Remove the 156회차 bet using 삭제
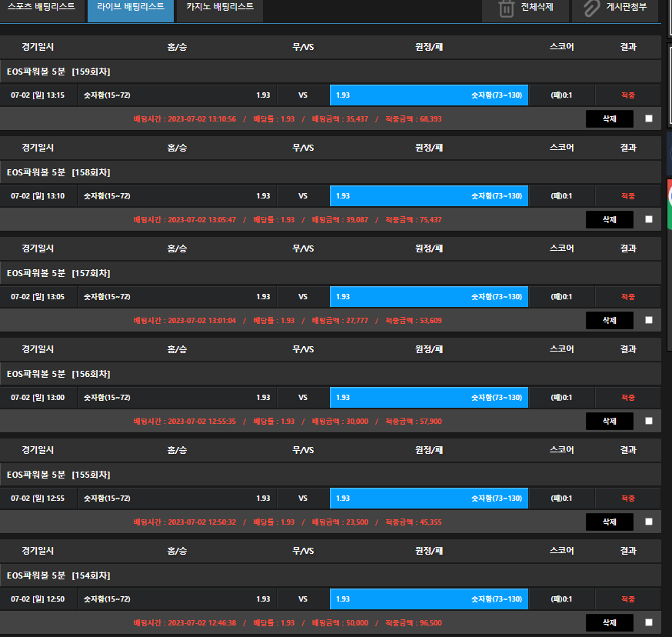 (x=609, y=421)
